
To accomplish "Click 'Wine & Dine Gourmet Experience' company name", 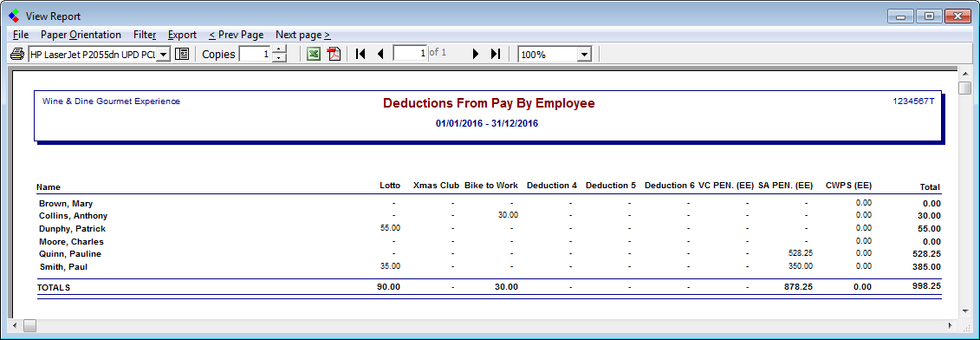I will [111, 101].
